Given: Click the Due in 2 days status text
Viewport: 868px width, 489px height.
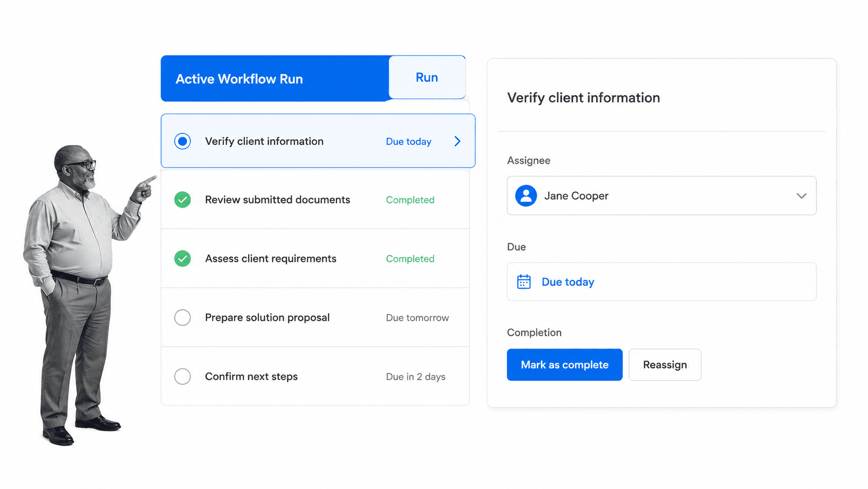Looking at the screenshot, I should (x=415, y=377).
